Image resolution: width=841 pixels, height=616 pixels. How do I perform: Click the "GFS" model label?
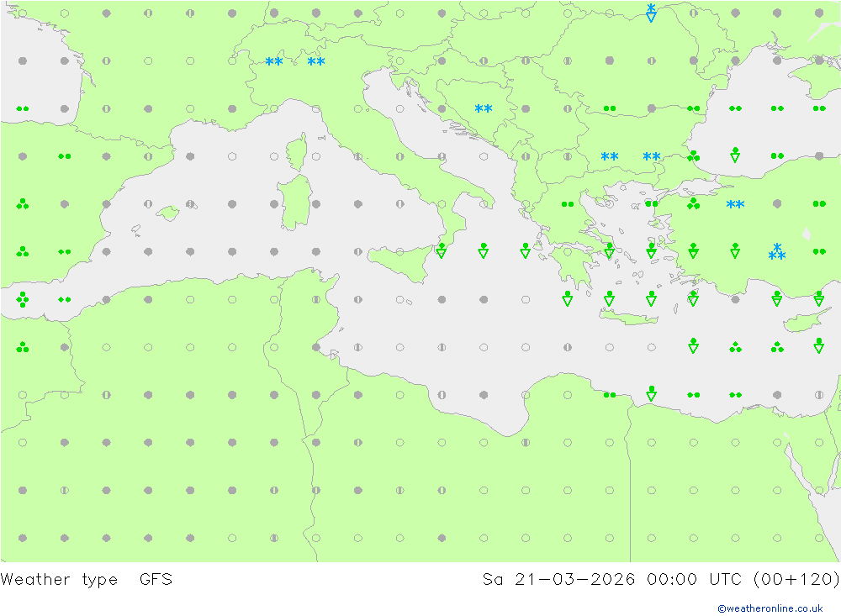[x=156, y=579]
